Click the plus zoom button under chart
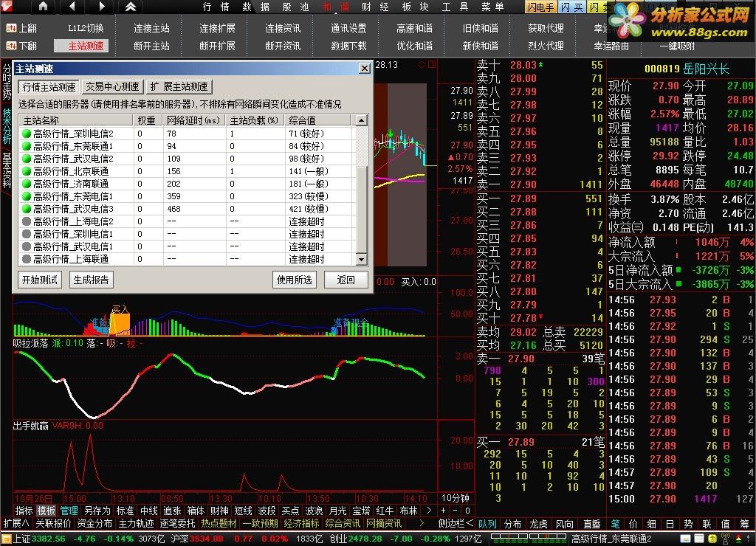Viewport: 756px width, 546px height. click(x=444, y=511)
